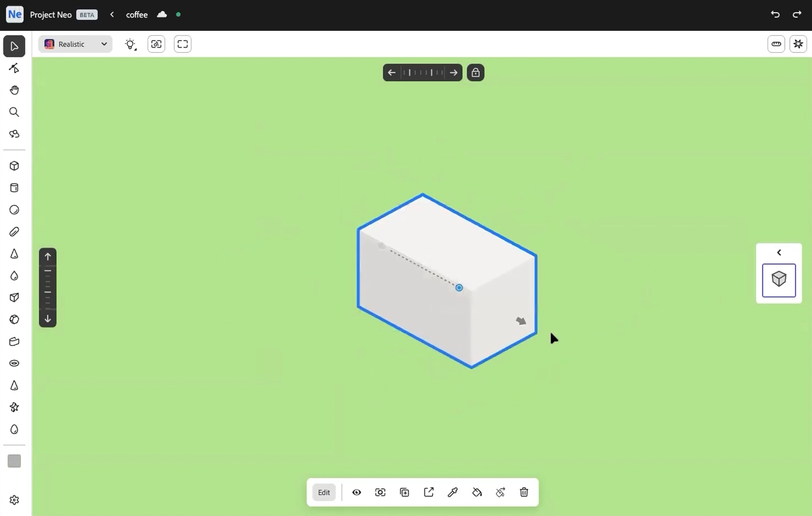This screenshot has height=516, width=812.
Task: Toggle the pill switch in the top-right toolbar
Action: click(x=776, y=44)
